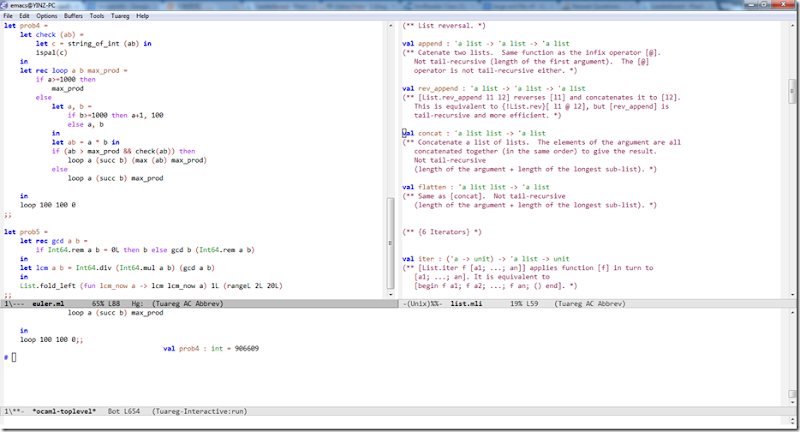Open the Tools menu
The image size is (800, 432).
(x=96, y=16)
